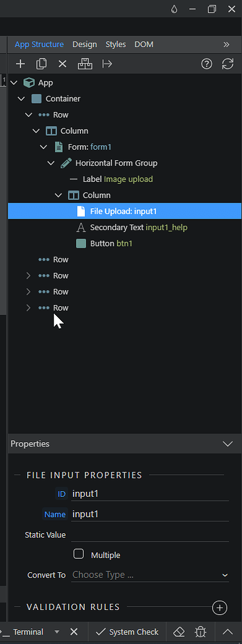Collapse the Properties panel chevron
Screen dimensions: 242x644
point(228,443)
